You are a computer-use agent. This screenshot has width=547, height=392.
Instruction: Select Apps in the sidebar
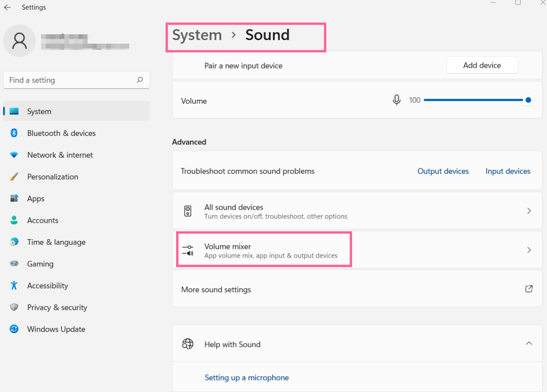[77, 199]
